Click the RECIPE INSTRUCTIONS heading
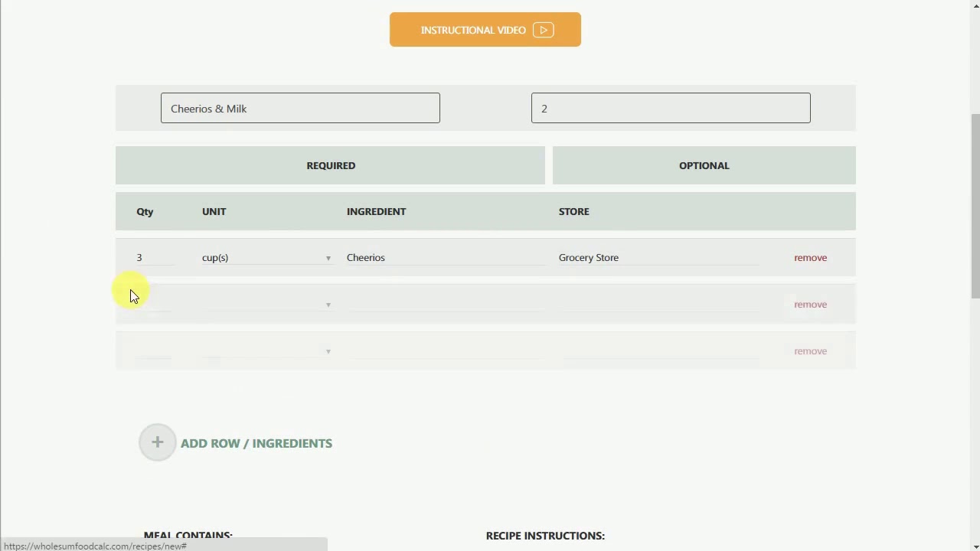 point(545,536)
